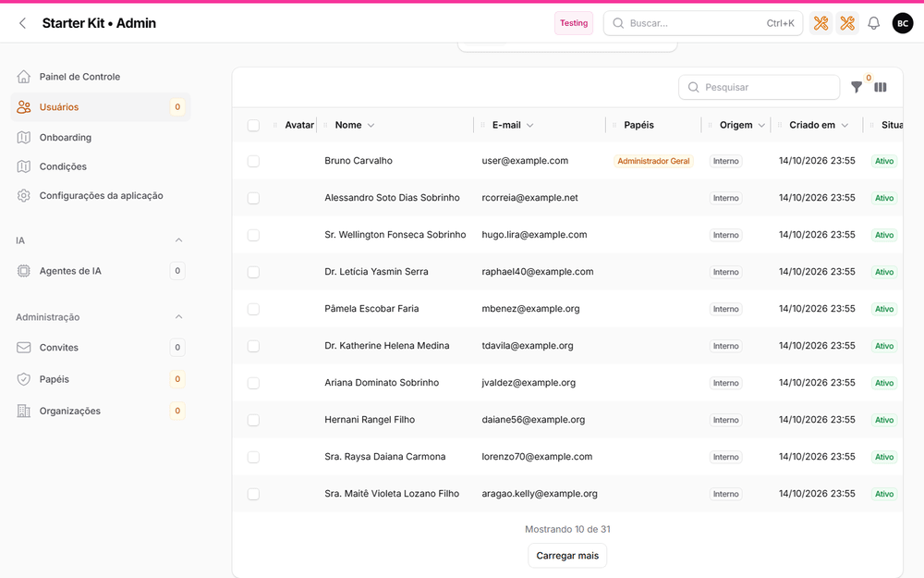
Task: Open the first orange tools icon in header
Action: [821, 23]
